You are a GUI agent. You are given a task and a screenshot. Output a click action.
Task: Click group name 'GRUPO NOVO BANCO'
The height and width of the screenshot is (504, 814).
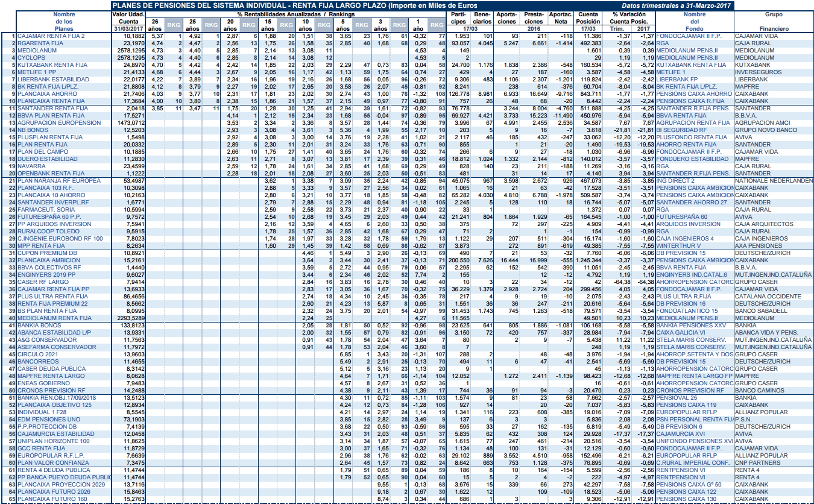[765, 130]
